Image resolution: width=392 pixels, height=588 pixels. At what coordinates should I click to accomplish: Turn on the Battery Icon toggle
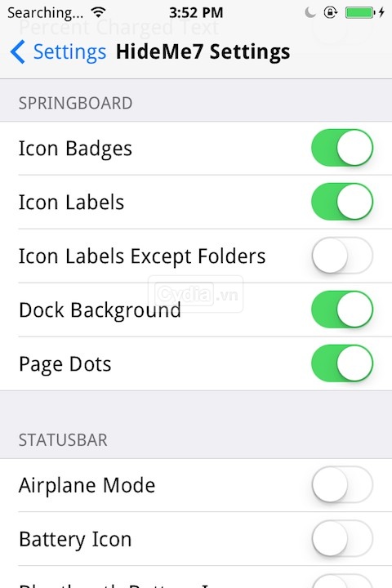(342, 538)
